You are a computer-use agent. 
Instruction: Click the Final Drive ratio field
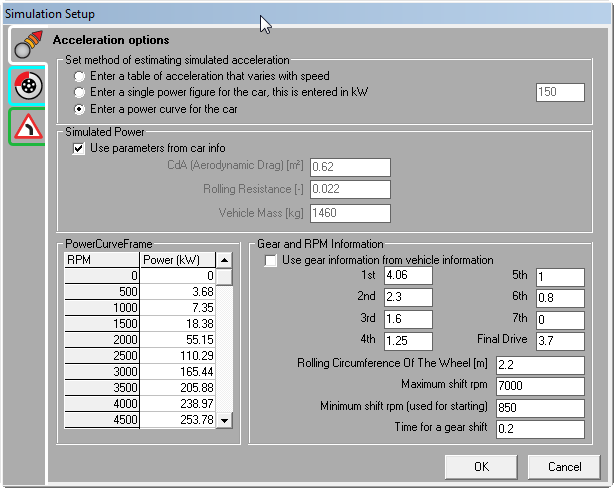(558, 341)
